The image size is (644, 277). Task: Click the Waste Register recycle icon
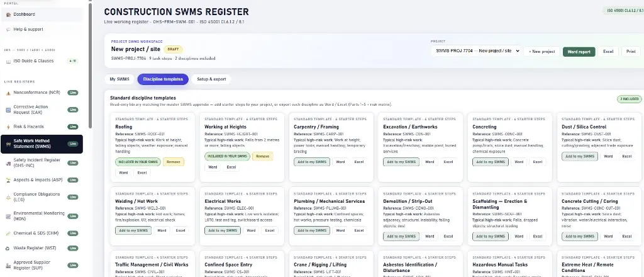pyautogui.click(x=9, y=248)
